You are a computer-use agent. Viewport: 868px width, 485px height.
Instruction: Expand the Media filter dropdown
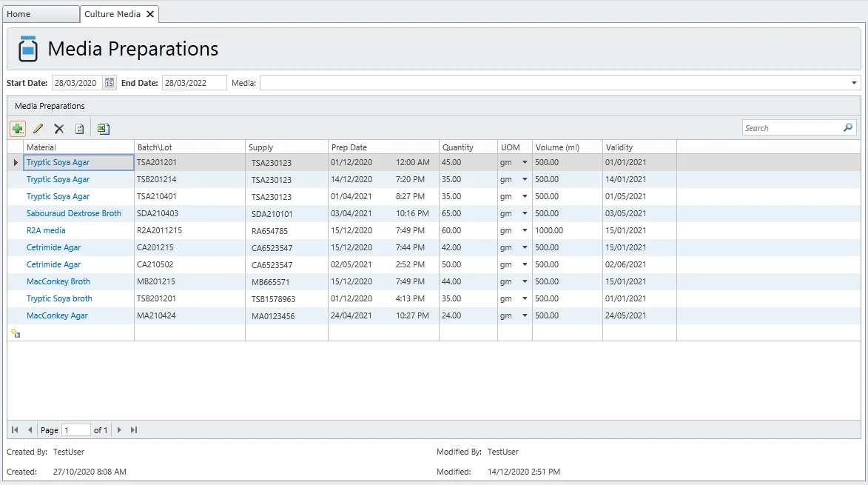[855, 83]
